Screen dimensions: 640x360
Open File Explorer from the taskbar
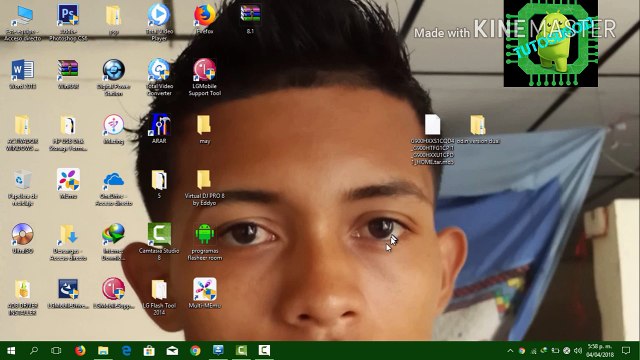103,351
